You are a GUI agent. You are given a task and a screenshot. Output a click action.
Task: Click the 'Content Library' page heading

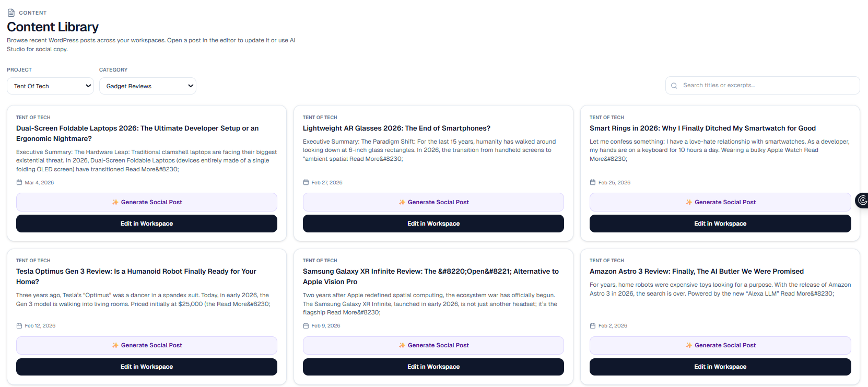[53, 27]
